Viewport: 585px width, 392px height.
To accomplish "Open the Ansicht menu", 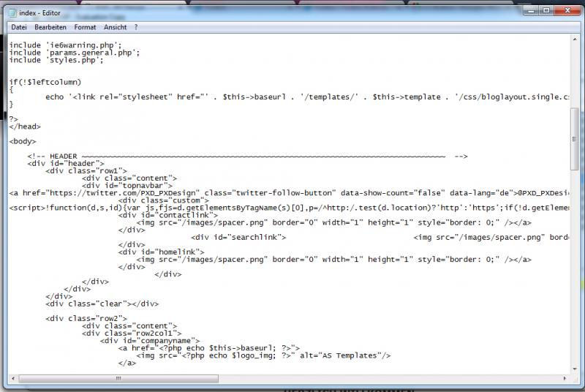I will click(116, 27).
